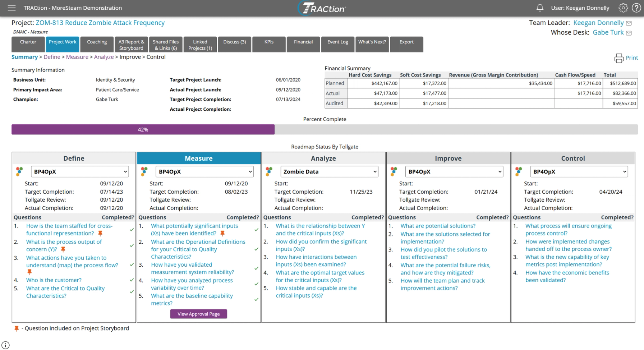Click the colored dots icon in Control tollgate
Screen dimensions: 644x350
(519, 171)
